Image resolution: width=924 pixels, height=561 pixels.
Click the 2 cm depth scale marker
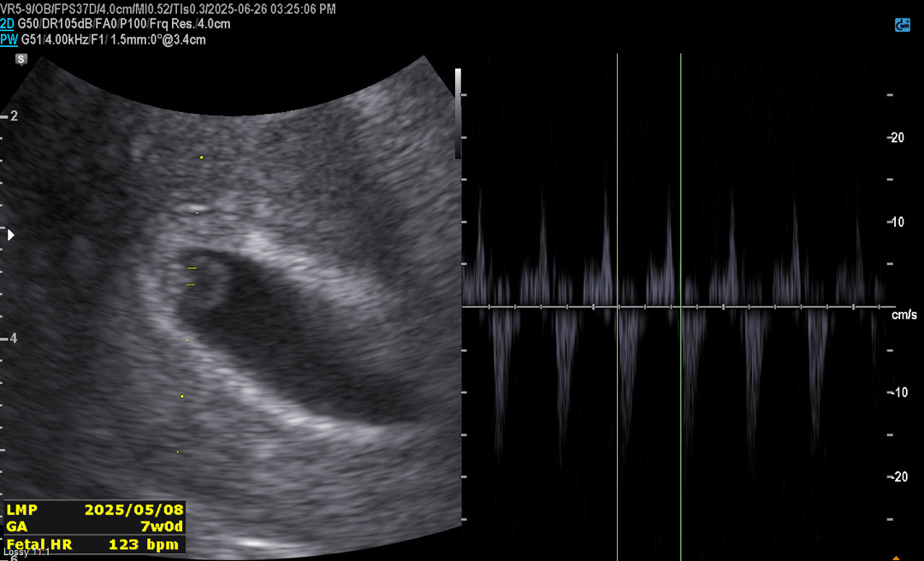tap(14, 115)
